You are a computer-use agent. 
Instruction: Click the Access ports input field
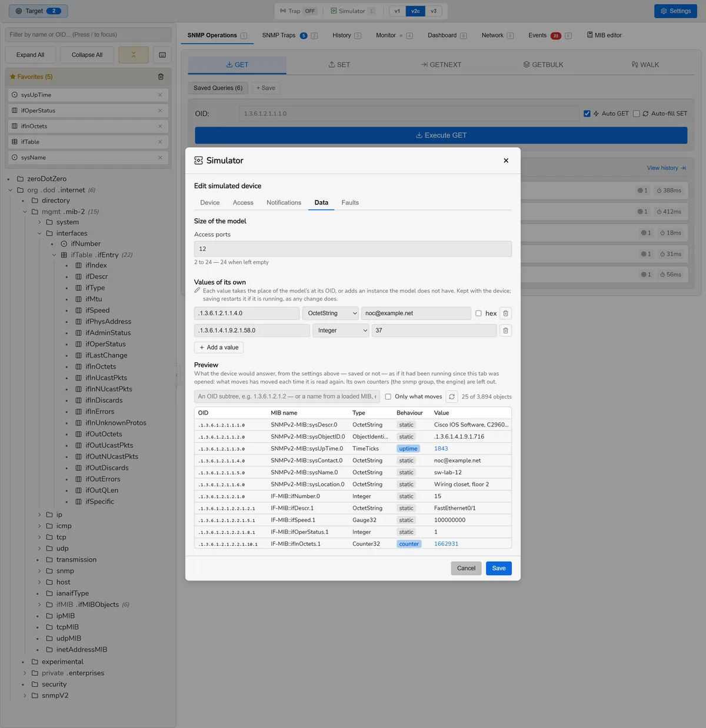point(353,249)
